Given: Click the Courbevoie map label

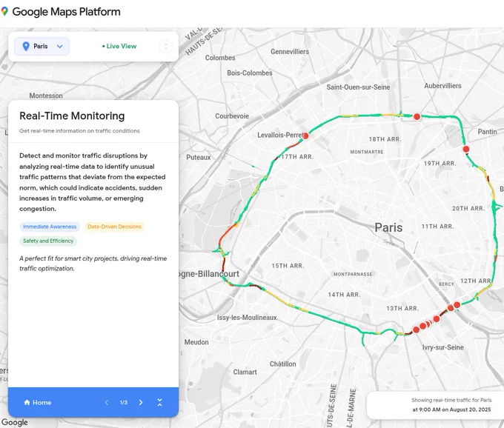Looking at the screenshot, I should click(x=232, y=116).
